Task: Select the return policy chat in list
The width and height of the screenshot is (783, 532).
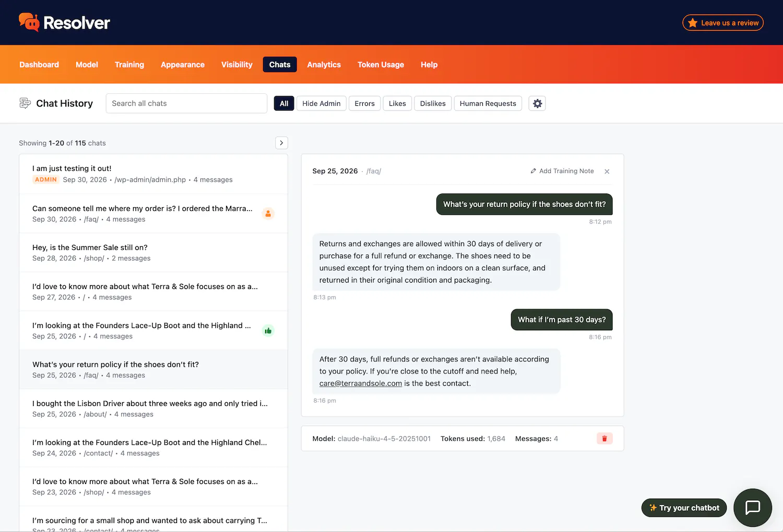Action: [x=153, y=369]
